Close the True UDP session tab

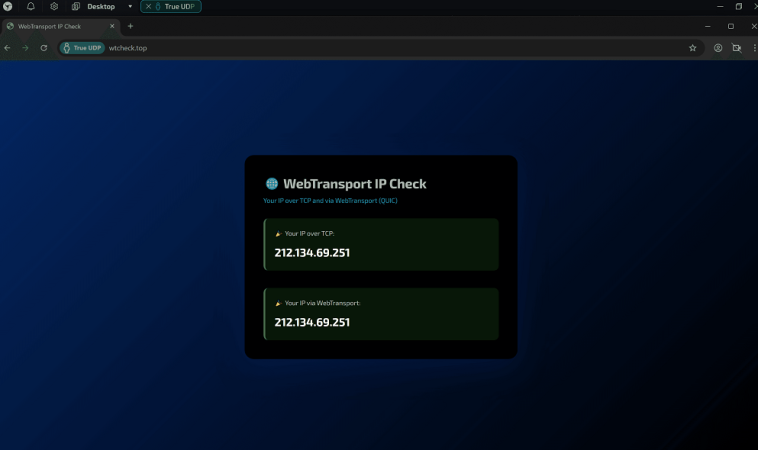149,6
